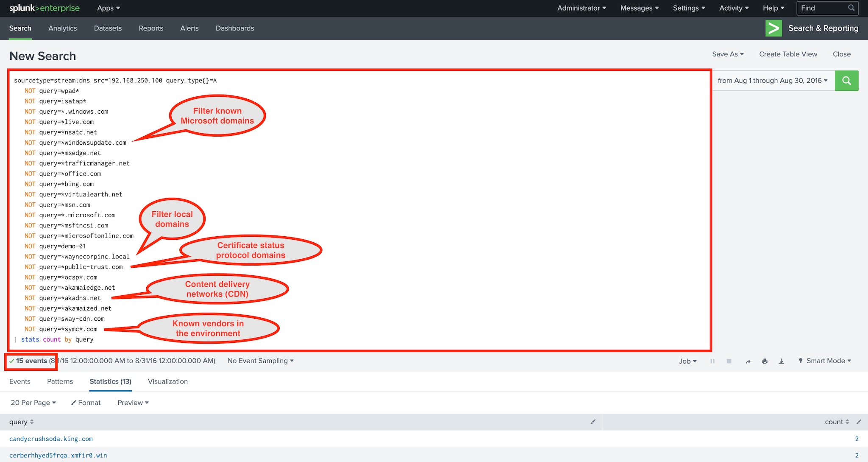The width and height of the screenshot is (868, 462).
Task: Switch to the Patterns tab
Action: click(x=60, y=381)
